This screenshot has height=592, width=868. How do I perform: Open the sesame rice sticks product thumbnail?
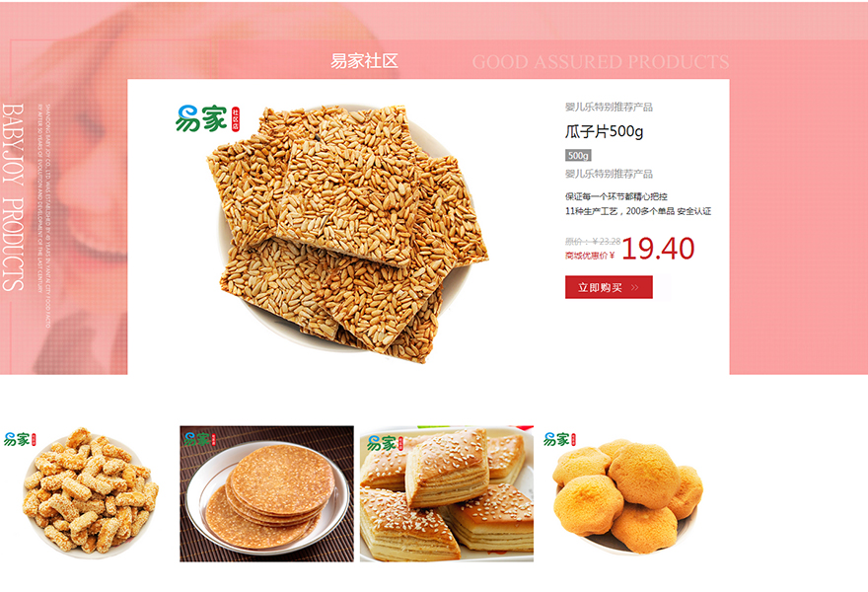(x=87, y=493)
